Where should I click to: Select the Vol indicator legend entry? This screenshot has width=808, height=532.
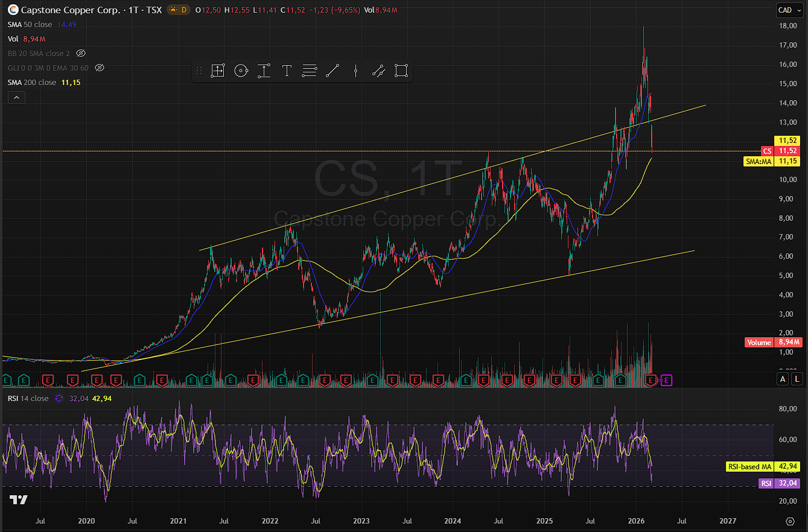(13, 39)
